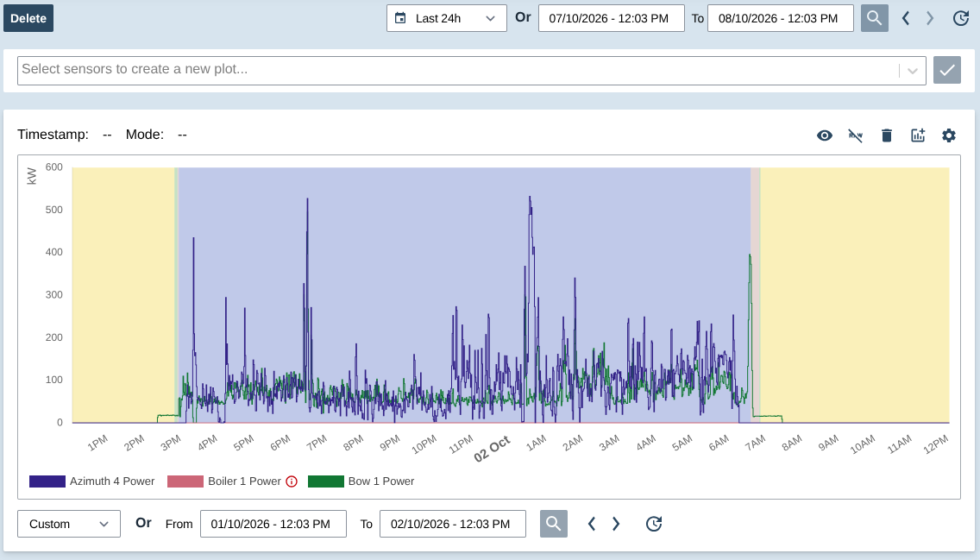Viewport: 980px width, 560px height.
Task: Open plot settings gear
Action: [949, 135]
